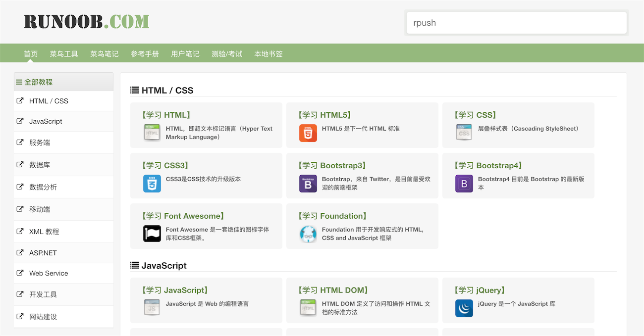Open the 用户笔记 navigation tab
644x336 pixels.
(185, 54)
